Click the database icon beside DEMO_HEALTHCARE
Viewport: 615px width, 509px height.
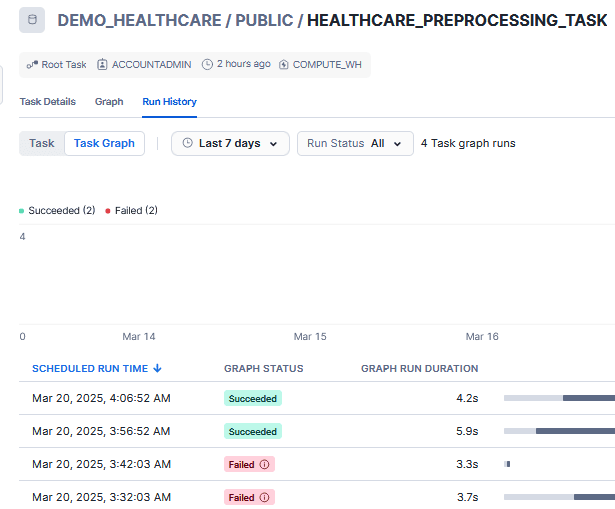(32, 20)
